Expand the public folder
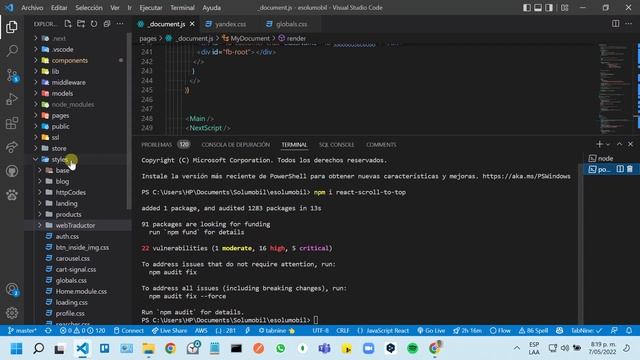 click(60, 127)
